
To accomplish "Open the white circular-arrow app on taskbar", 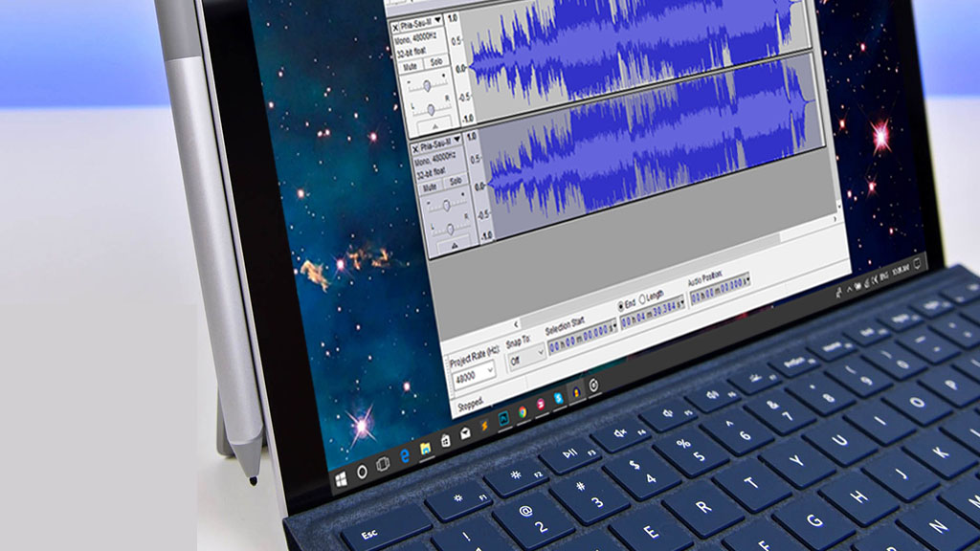I will point(593,386).
